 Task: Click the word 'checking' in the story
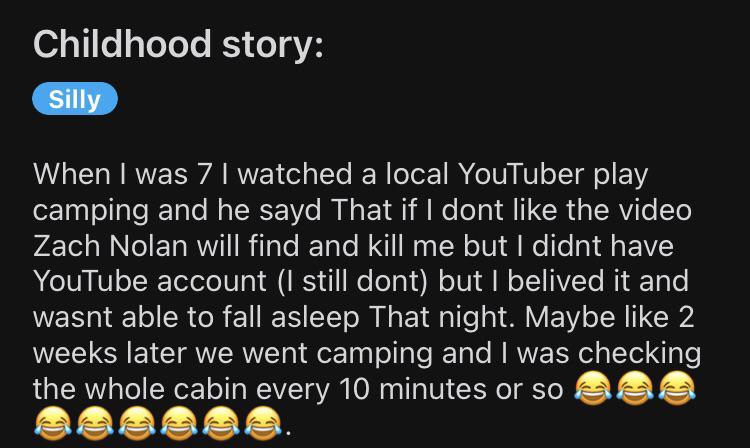640,354
